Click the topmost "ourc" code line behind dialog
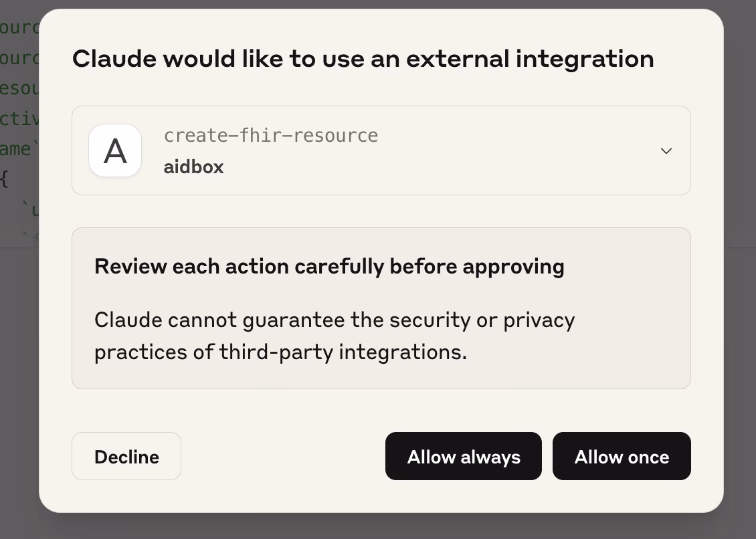756x539 pixels. 19,27
